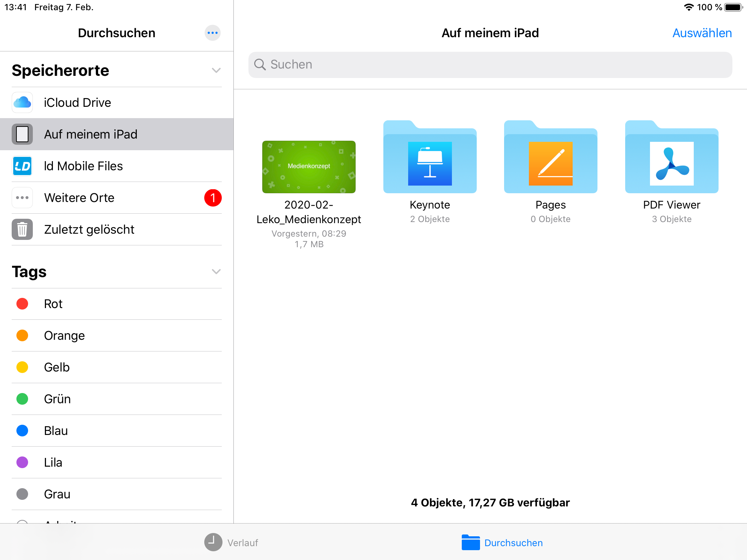Image resolution: width=747 pixels, height=560 pixels.
Task: Click the '2 Objekte' count text
Action: coord(430,219)
